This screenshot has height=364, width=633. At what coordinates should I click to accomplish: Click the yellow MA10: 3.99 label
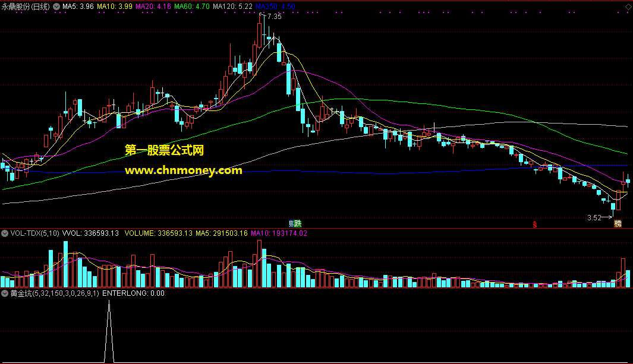point(115,7)
